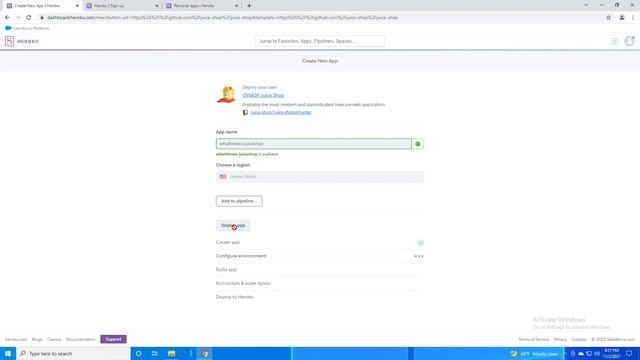Click the repository icon beside juice-shop link
Image resolution: width=640 pixels, height=360 pixels.
[x=245, y=113]
